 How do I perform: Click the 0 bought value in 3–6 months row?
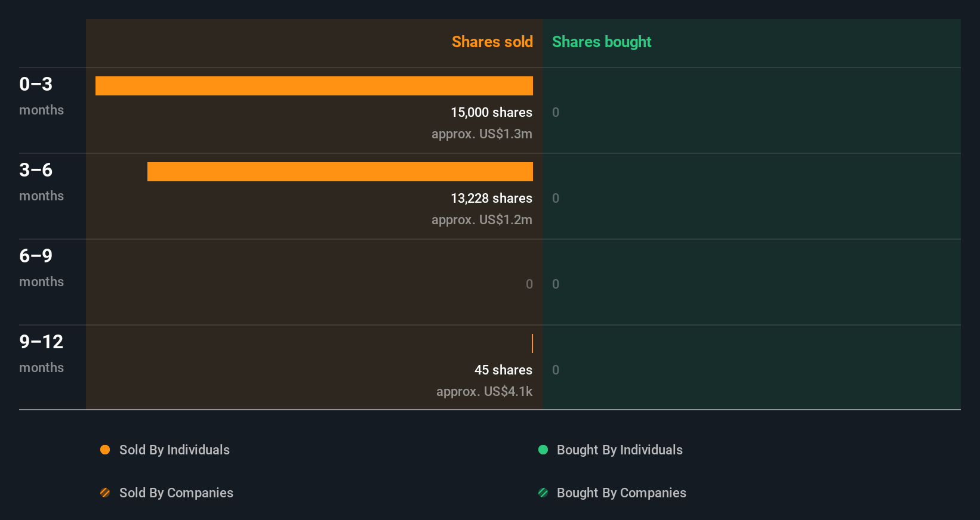pos(556,199)
